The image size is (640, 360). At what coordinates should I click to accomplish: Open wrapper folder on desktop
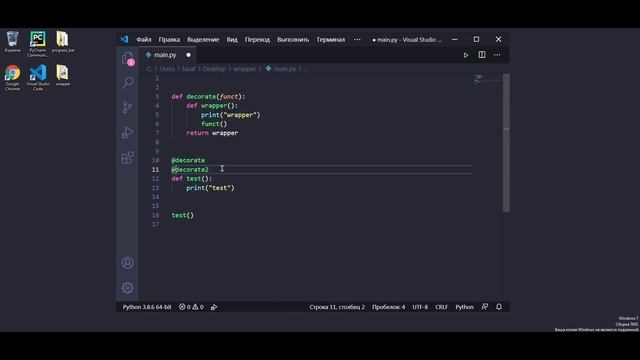pos(63,76)
